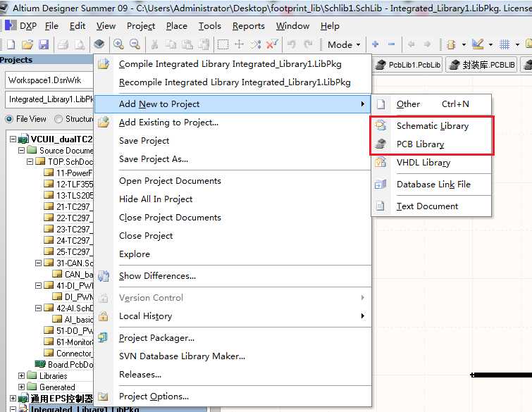Open the Edit menu
Viewport: 532px width, 412px height.
point(78,26)
